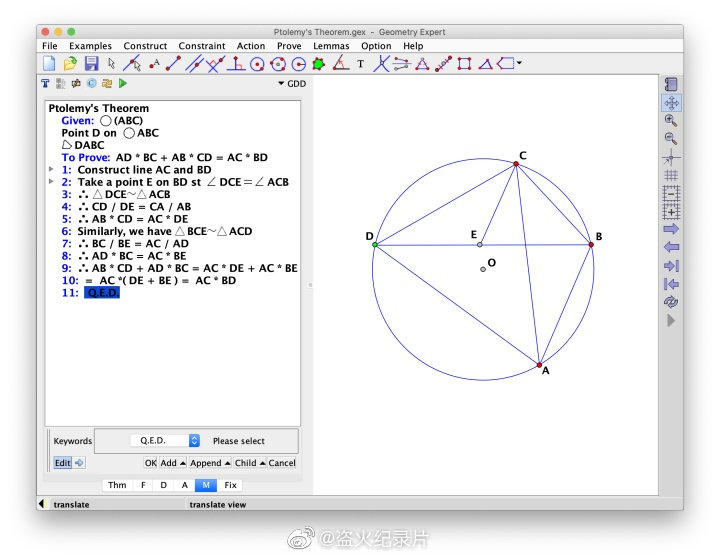The height and width of the screenshot is (558, 720).
Task: Expand proof step 1 Construct line
Action: (x=52, y=170)
